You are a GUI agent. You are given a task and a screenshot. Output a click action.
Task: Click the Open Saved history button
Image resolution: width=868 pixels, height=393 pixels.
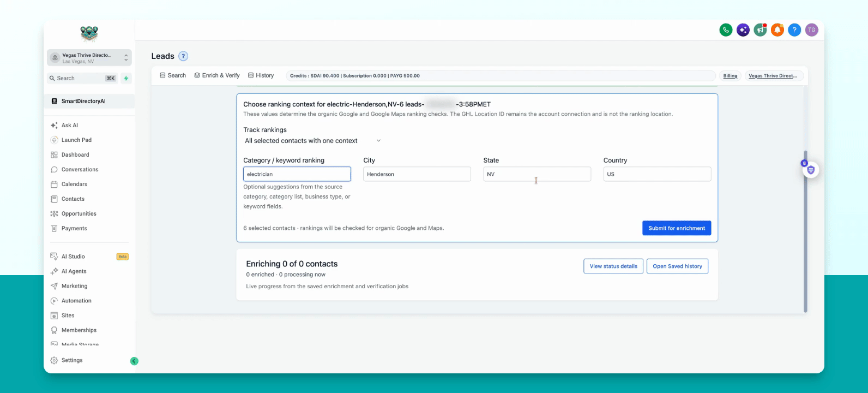pos(677,266)
